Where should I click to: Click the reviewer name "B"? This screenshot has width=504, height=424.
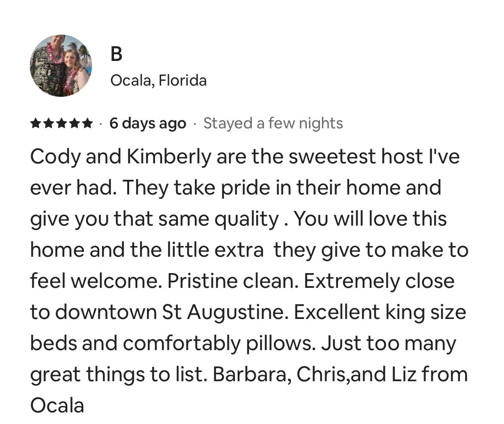click(116, 54)
